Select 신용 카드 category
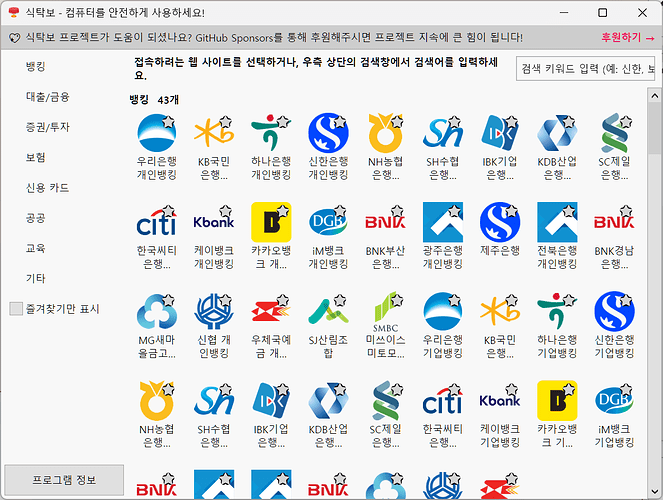Screen dimensions: 663x500 pos(47,188)
